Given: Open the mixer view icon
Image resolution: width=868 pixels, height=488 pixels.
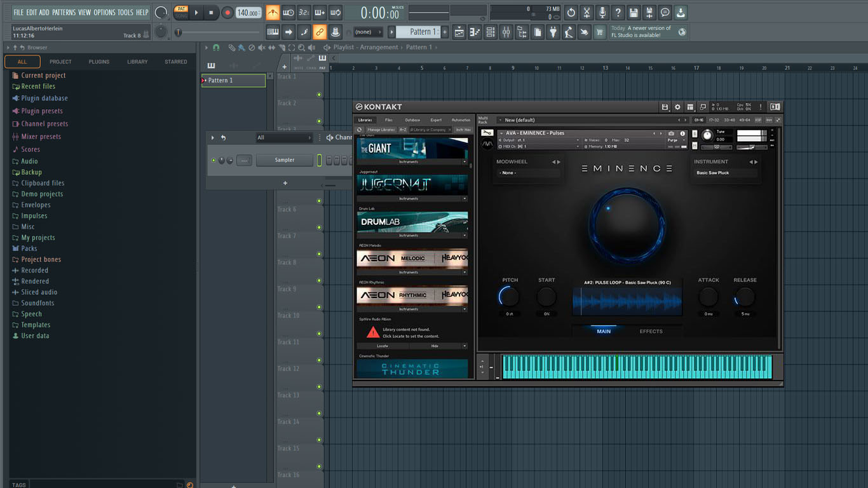Looking at the screenshot, I should (506, 32).
